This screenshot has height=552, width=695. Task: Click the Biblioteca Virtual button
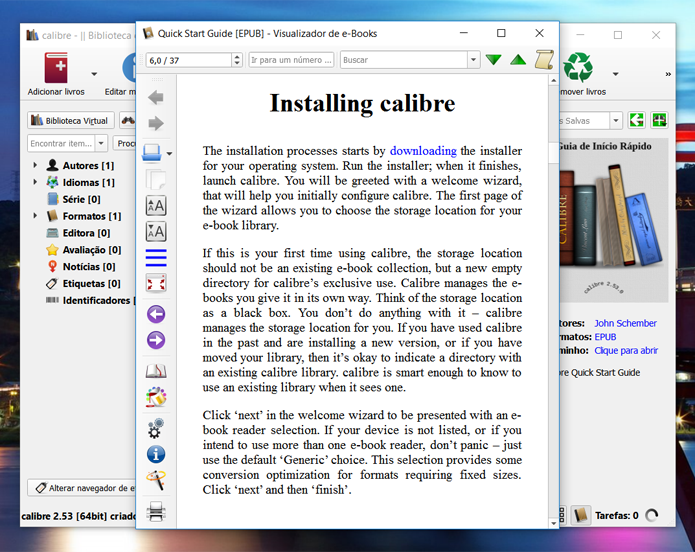click(71, 120)
